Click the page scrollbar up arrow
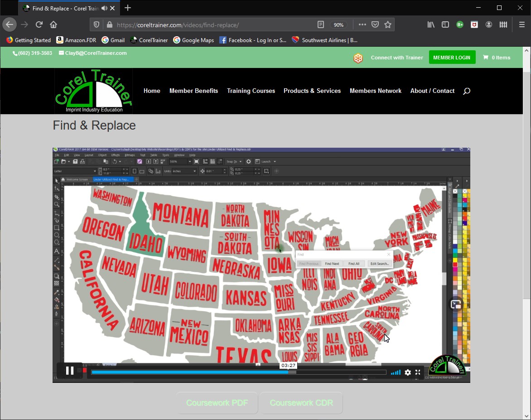 pyautogui.click(x=526, y=50)
